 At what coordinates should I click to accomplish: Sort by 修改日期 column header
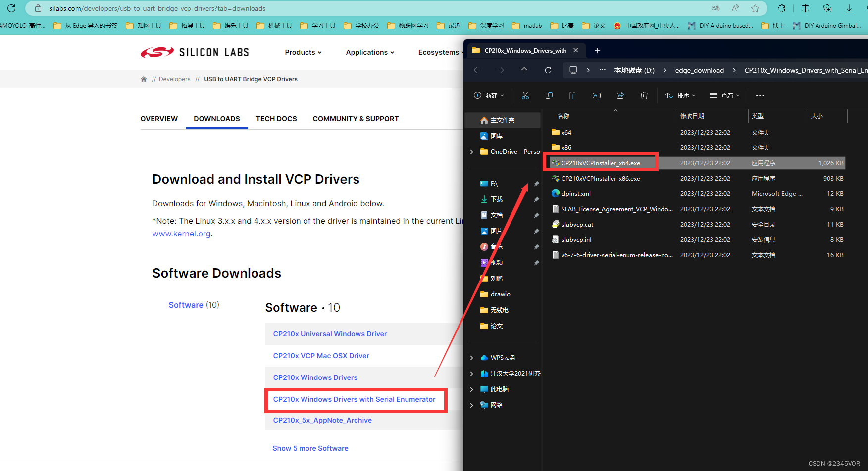point(692,116)
